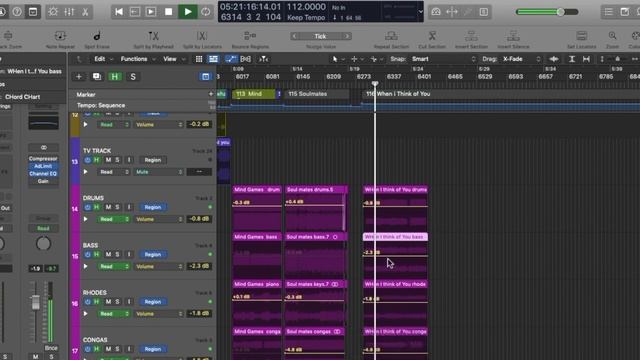Screen dimensions: 640x360
Task: Click the Note Repeat toolbar icon
Action: click(x=60, y=36)
